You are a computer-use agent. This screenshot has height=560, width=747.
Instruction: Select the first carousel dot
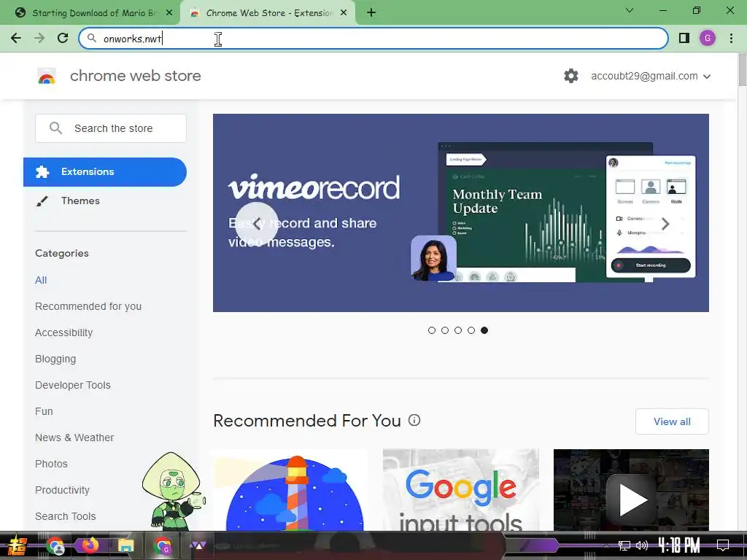coord(432,330)
